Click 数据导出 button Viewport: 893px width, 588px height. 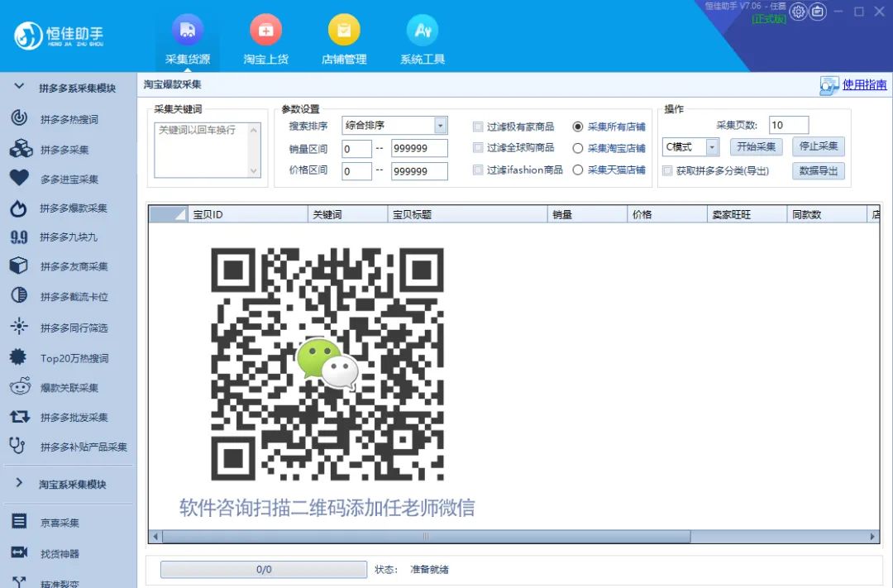click(819, 171)
